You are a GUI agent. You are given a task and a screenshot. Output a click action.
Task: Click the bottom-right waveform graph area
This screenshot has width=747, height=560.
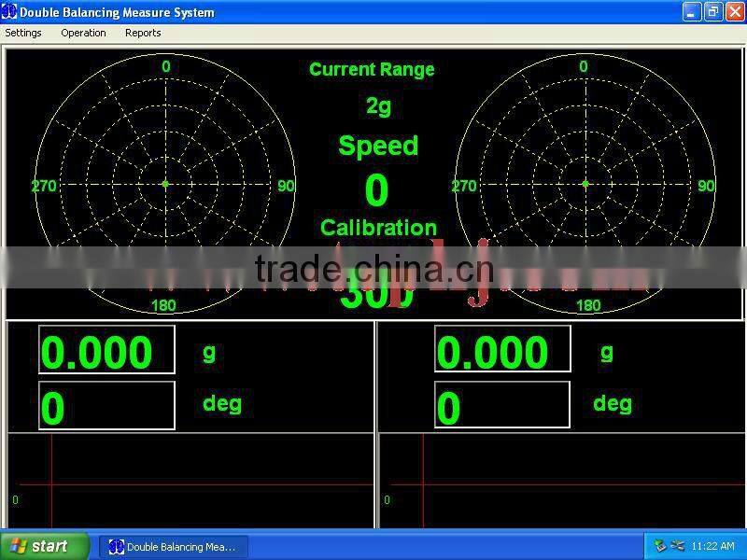tap(562, 481)
